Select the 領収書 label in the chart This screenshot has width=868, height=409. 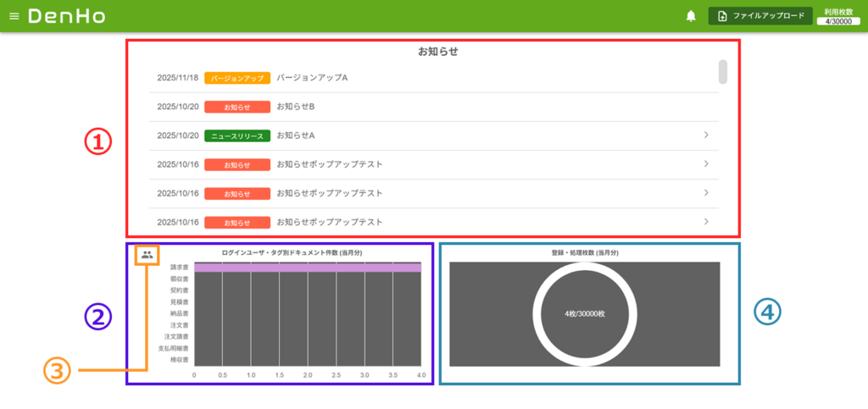[179, 279]
